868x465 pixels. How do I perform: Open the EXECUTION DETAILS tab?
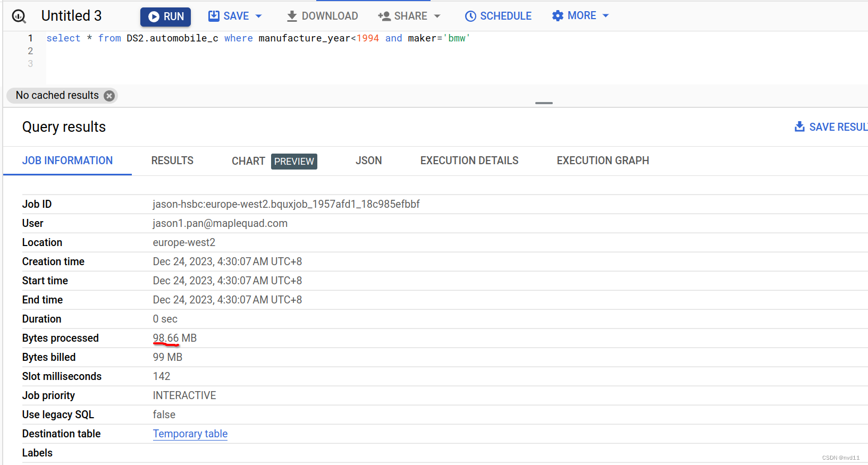469,160
